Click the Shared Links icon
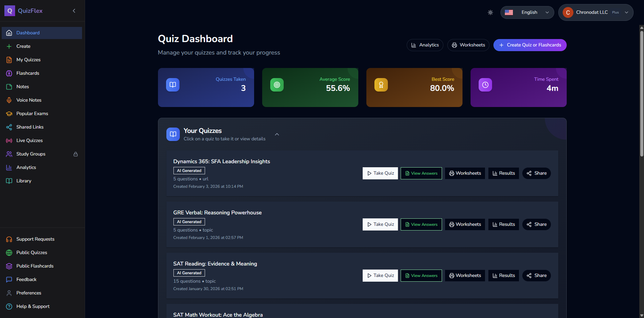This screenshot has width=644, height=318. pos(9,127)
